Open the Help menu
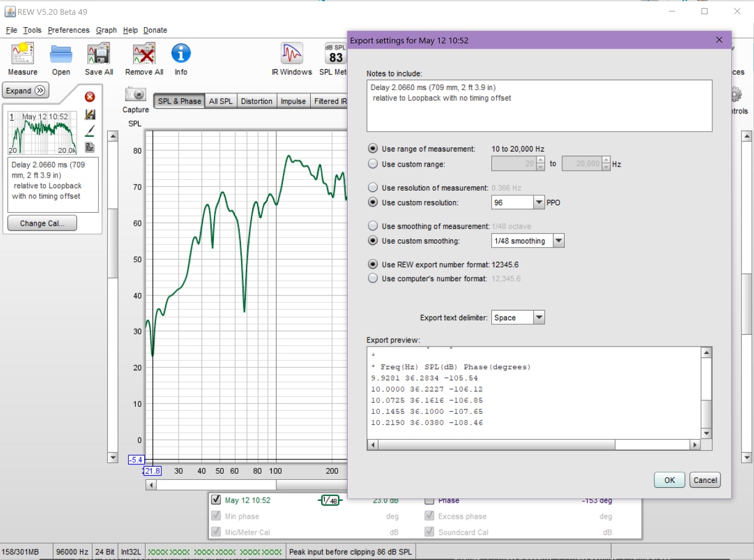 (x=130, y=30)
